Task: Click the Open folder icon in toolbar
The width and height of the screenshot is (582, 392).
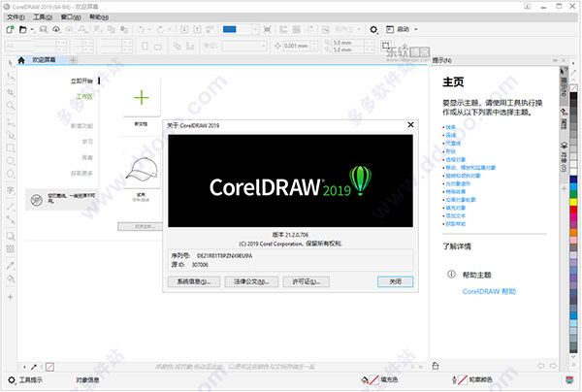Action: pyautogui.click(x=23, y=29)
